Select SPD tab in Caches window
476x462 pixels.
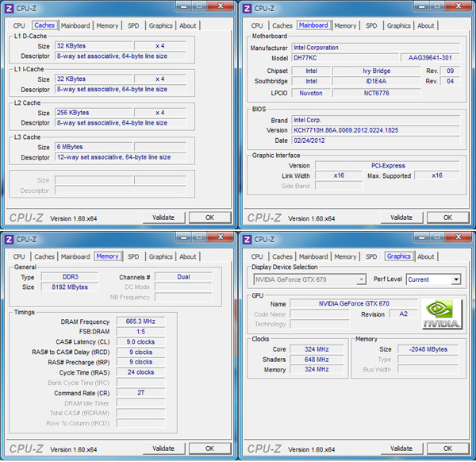(133, 26)
